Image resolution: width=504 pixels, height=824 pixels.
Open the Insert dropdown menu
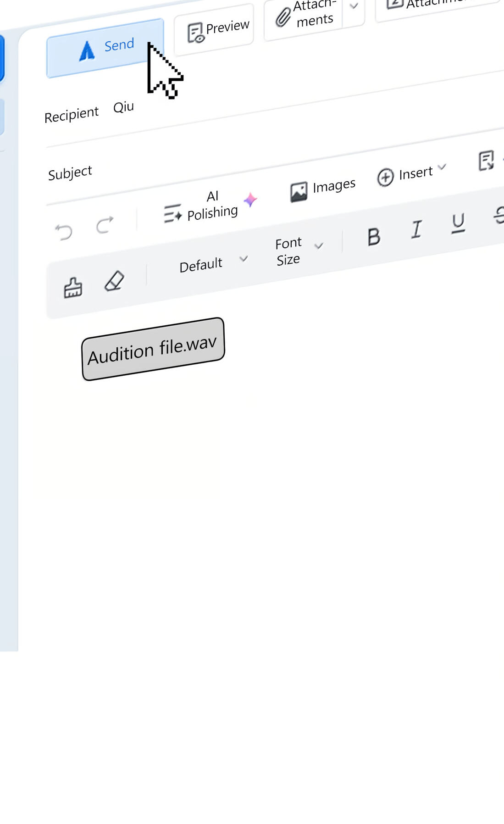(x=411, y=174)
